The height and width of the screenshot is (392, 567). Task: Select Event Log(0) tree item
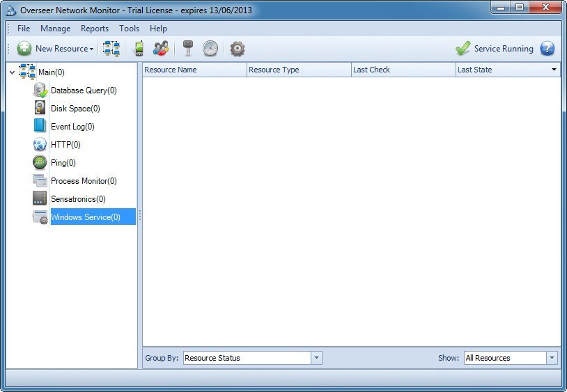pyautogui.click(x=72, y=127)
